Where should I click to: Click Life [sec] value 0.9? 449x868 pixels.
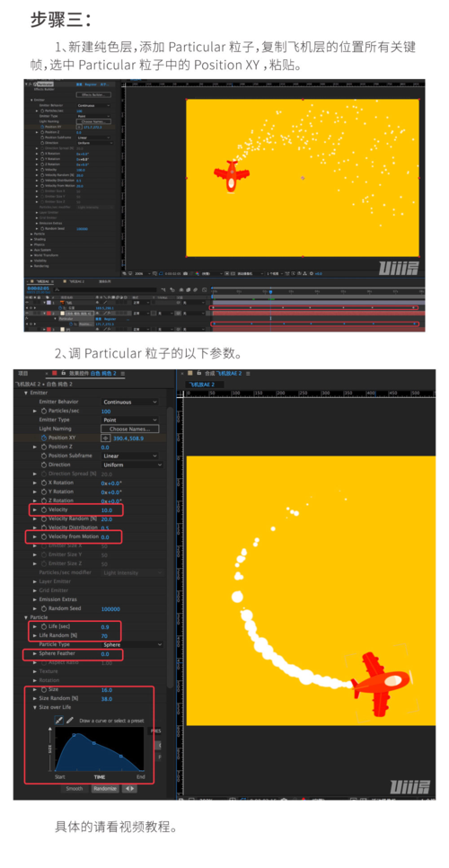click(x=105, y=626)
